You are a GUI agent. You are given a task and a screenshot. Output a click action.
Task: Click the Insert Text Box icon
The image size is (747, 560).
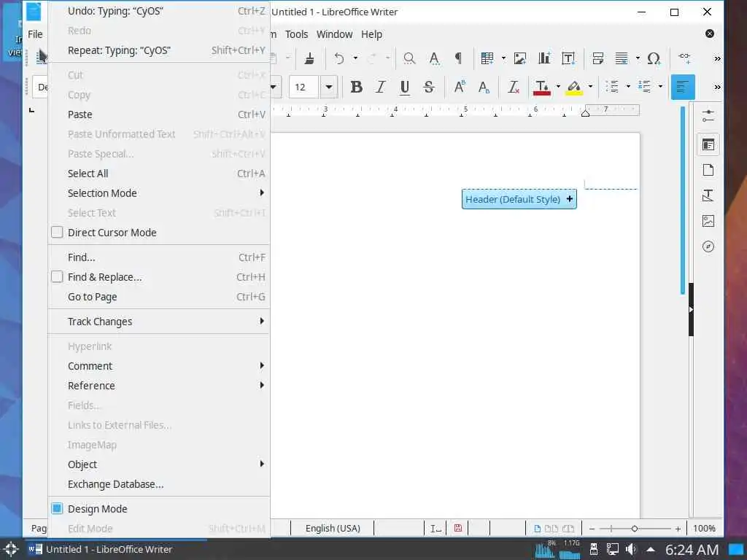click(x=568, y=58)
